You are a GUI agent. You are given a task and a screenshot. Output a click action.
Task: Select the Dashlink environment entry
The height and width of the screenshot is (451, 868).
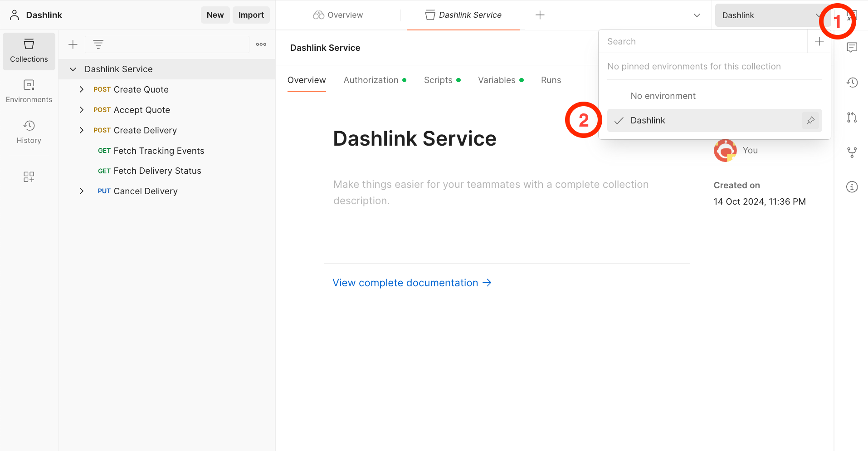coord(648,120)
